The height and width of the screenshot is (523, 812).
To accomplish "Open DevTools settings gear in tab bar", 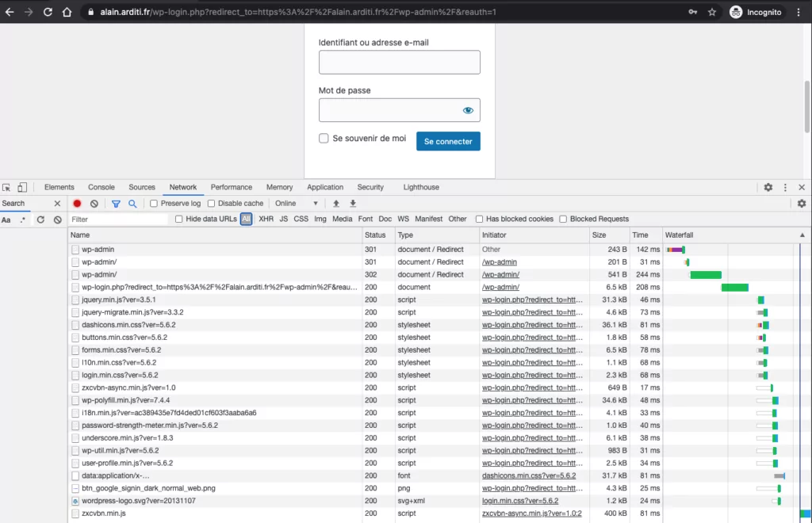I will (x=768, y=188).
